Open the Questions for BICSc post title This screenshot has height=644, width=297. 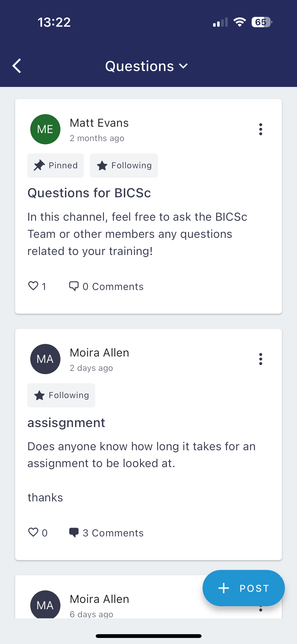coord(89,193)
